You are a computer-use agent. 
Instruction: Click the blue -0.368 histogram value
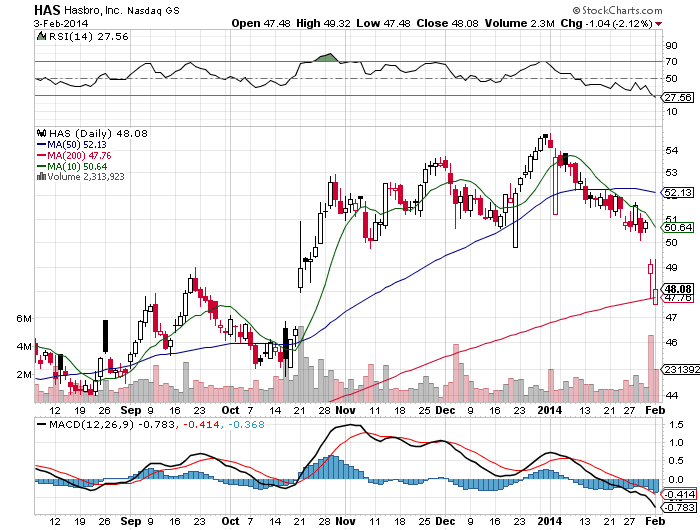coord(246,425)
